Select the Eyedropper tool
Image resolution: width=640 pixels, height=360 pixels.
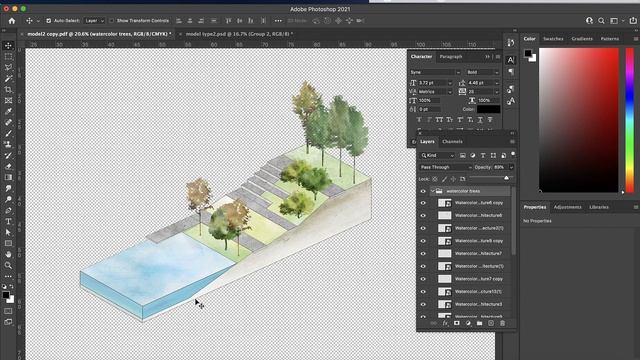tap(8, 111)
